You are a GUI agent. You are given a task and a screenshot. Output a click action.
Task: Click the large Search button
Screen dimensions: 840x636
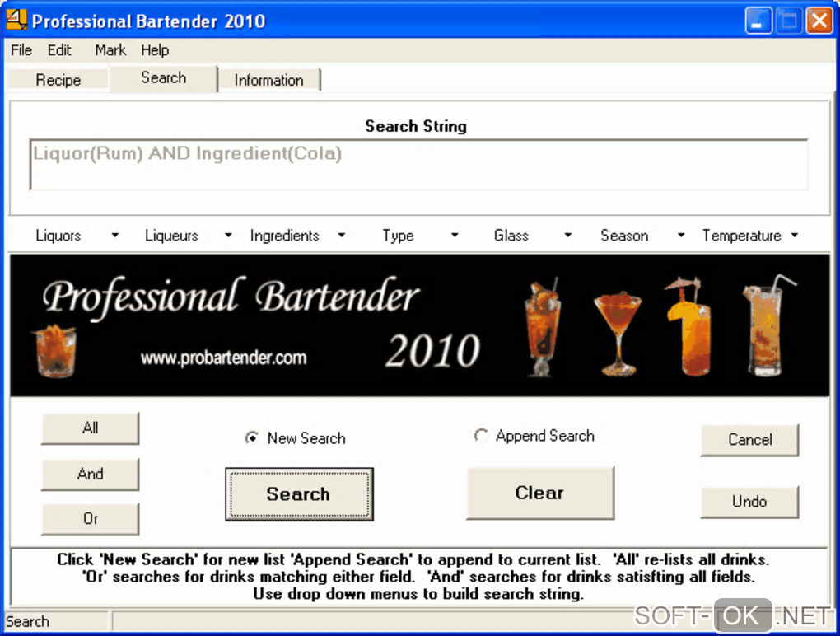pyautogui.click(x=299, y=494)
